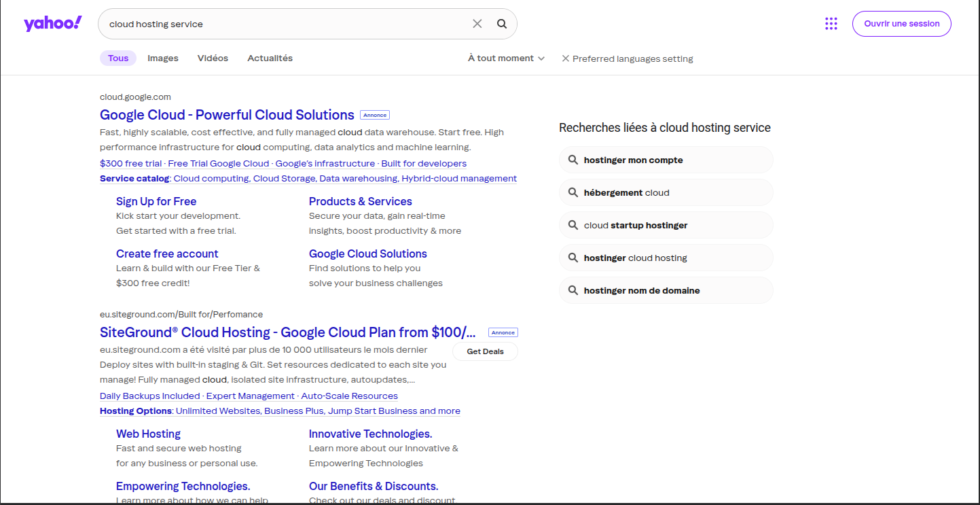The height and width of the screenshot is (505, 980).
Task: Click search icon beside hostinger nom de domaine
Action: tap(573, 290)
